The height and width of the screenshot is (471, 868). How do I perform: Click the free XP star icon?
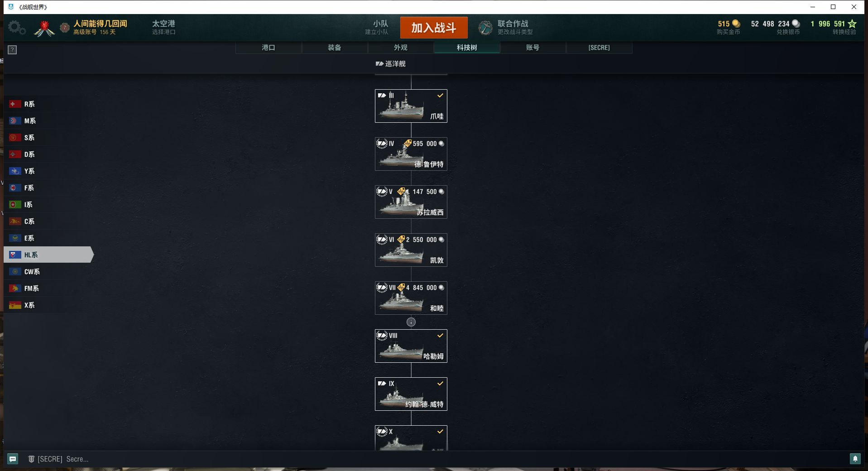pyautogui.click(x=852, y=24)
